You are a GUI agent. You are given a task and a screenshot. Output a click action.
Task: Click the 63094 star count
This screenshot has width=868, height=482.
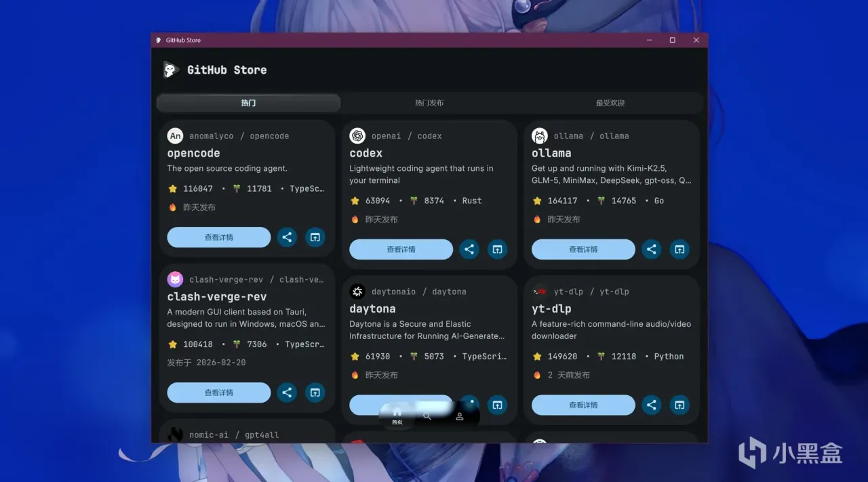click(378, 201)
